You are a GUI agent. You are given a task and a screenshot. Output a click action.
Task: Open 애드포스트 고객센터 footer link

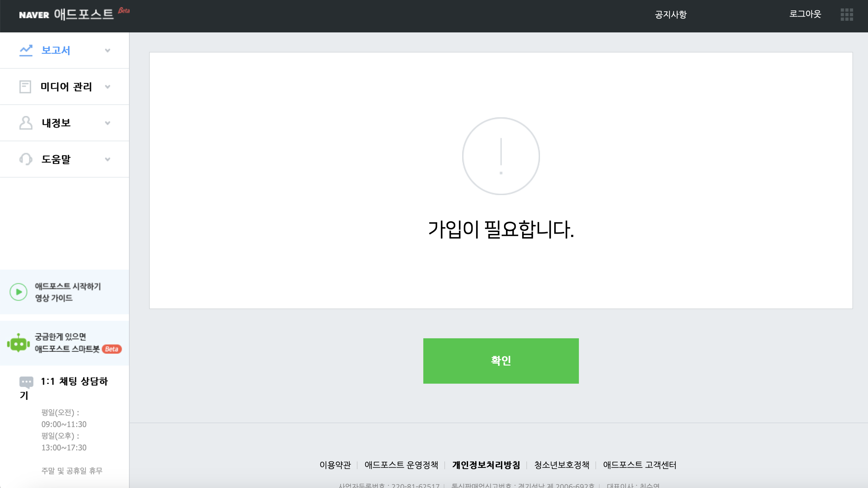pyautogui.click(x=639, y=465)
